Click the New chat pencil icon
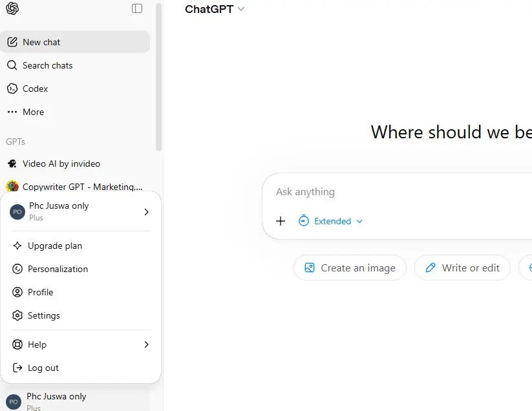The height and width of the screenshot is (411, 532). pos(12,42)
